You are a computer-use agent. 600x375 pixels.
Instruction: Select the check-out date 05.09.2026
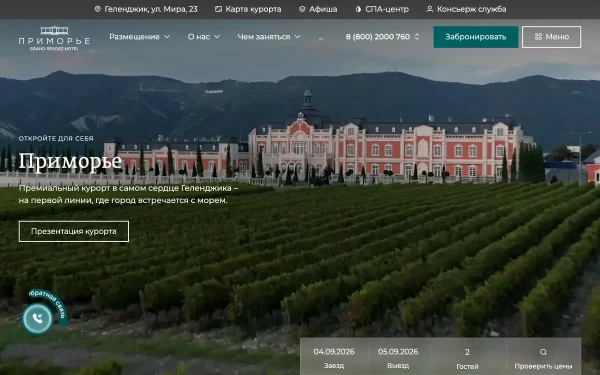398,358
